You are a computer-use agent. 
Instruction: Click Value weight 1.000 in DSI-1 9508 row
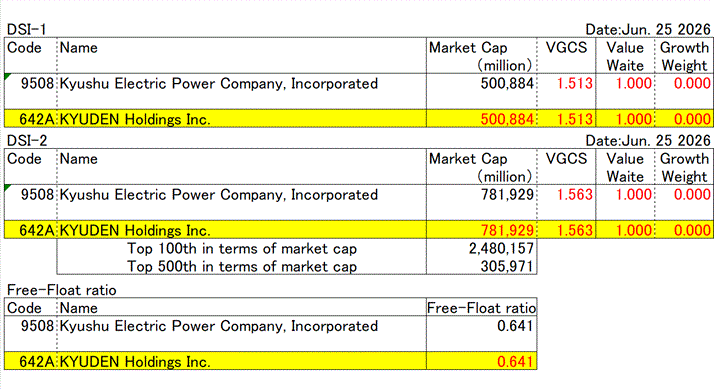tap(633, 83)
